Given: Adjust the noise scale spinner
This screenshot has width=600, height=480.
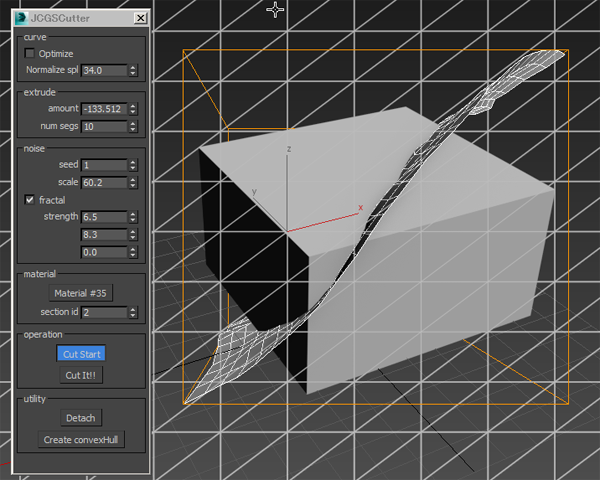Looking at the screenshot, I should (x=133, y=183).
